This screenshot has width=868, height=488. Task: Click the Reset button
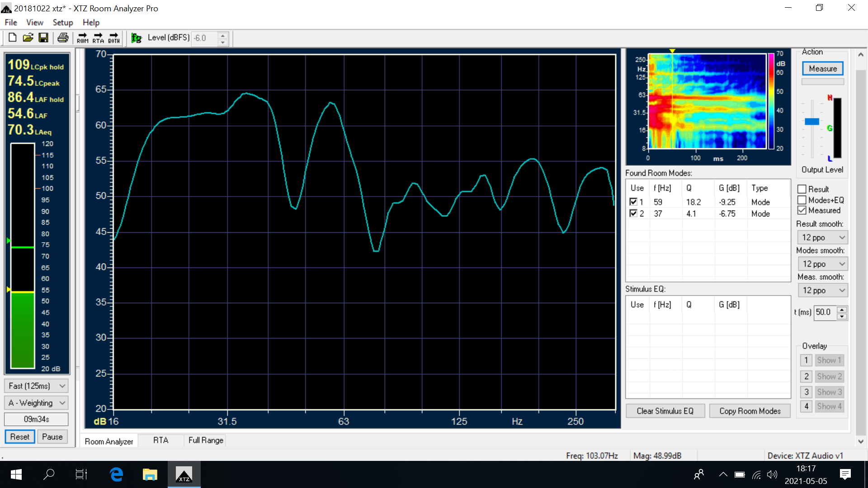(x=20, y=437)
